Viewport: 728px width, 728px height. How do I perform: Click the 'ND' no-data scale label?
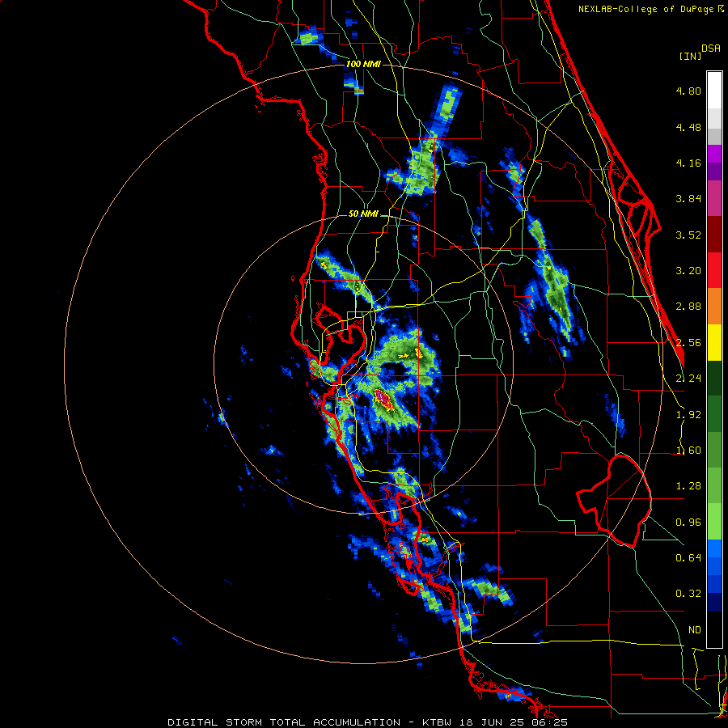coord(695,630)
